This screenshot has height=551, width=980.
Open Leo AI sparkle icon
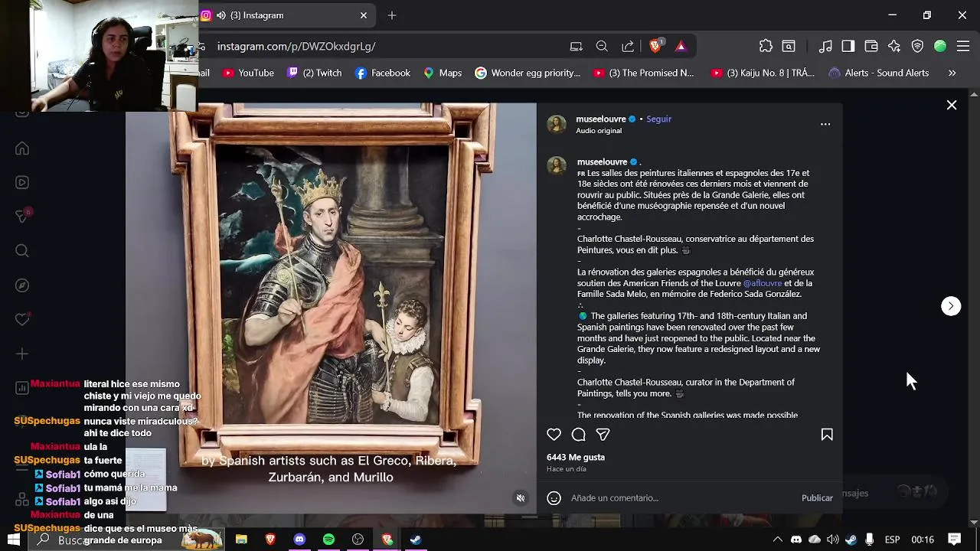click(894, 47)
